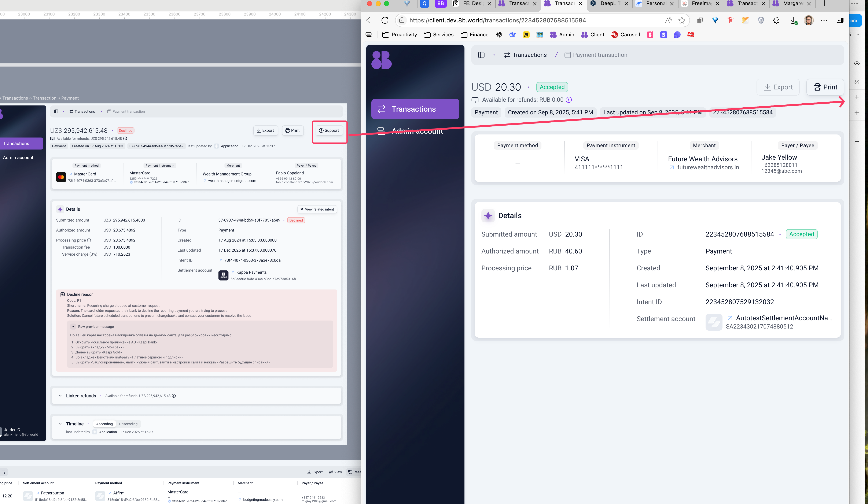Select Transactions in the mockup's left sidebar

tap(21, 144)
